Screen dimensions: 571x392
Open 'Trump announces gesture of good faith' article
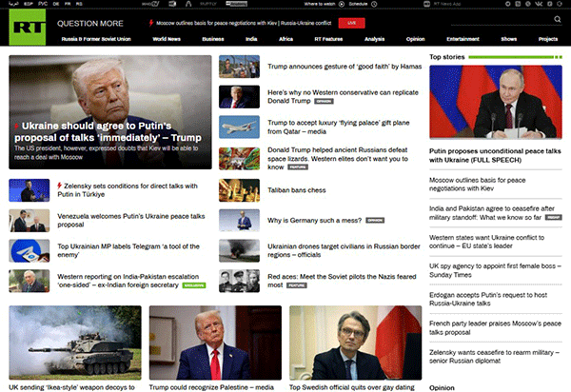pyautogui.click(x=345, y=67)
